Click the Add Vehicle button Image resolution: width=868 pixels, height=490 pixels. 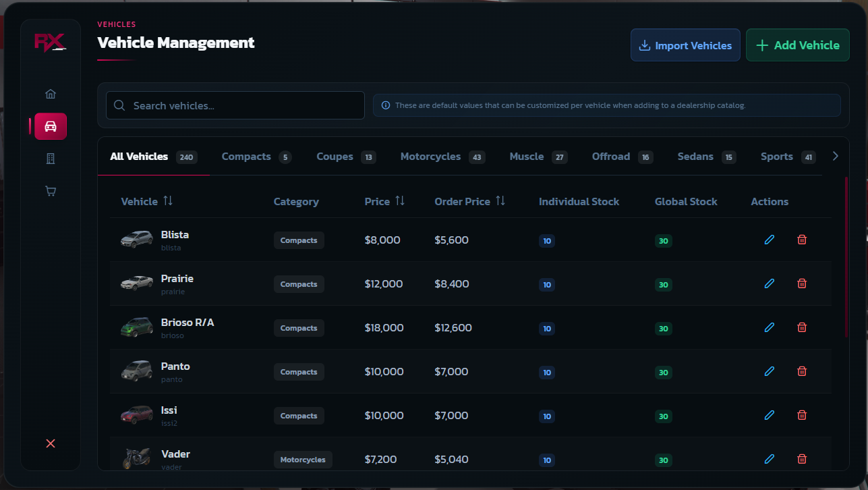[797, 45]
